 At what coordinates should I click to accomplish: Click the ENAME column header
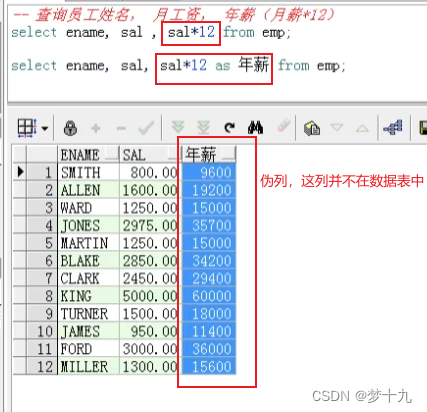click(88, 155)
